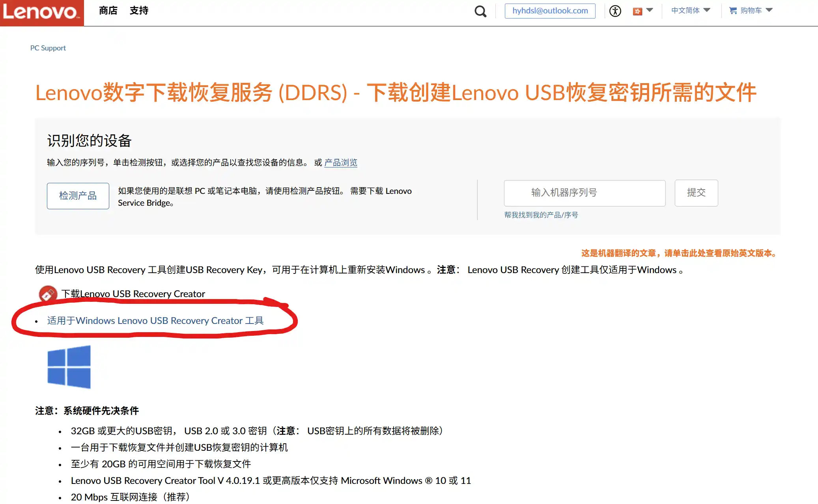Click the Lenovo logo
The image size is (818, 504).
click(x=41, y=13)
